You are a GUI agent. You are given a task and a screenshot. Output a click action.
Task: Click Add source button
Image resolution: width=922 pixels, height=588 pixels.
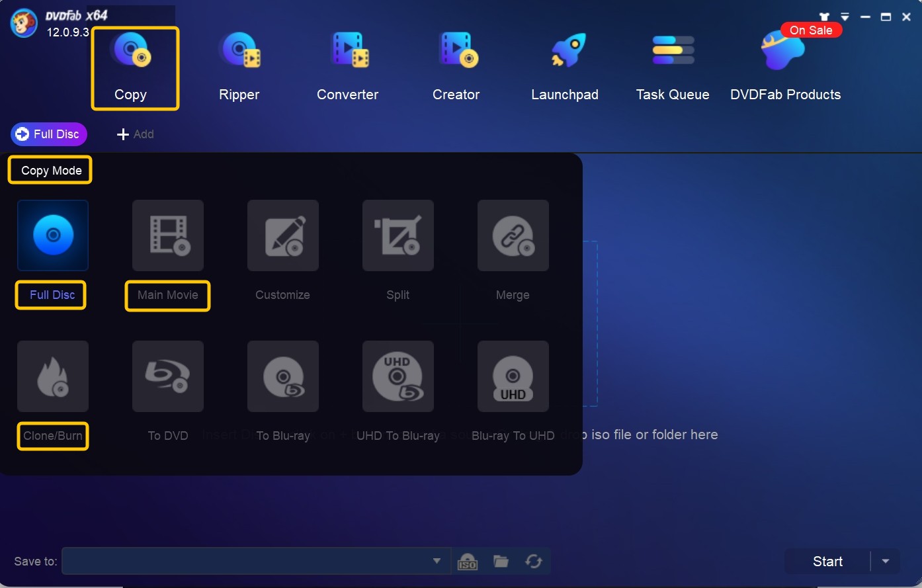[136, 134]
